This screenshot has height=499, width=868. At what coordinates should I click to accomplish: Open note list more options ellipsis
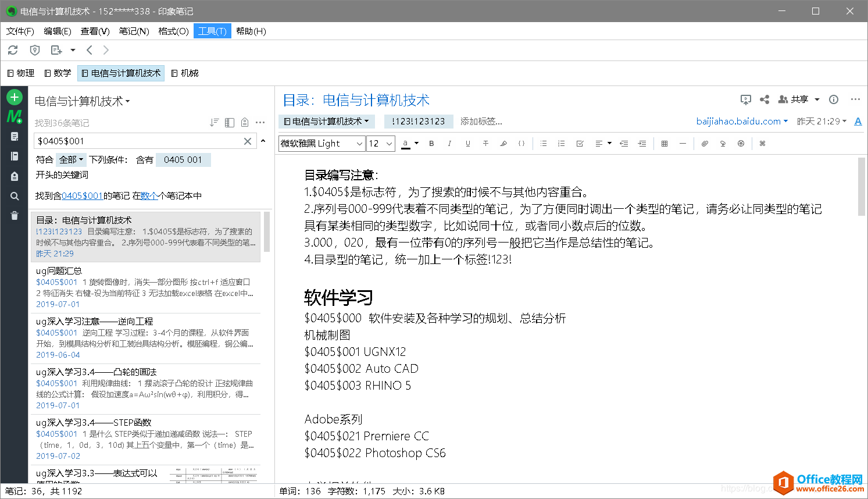[260, 122]
